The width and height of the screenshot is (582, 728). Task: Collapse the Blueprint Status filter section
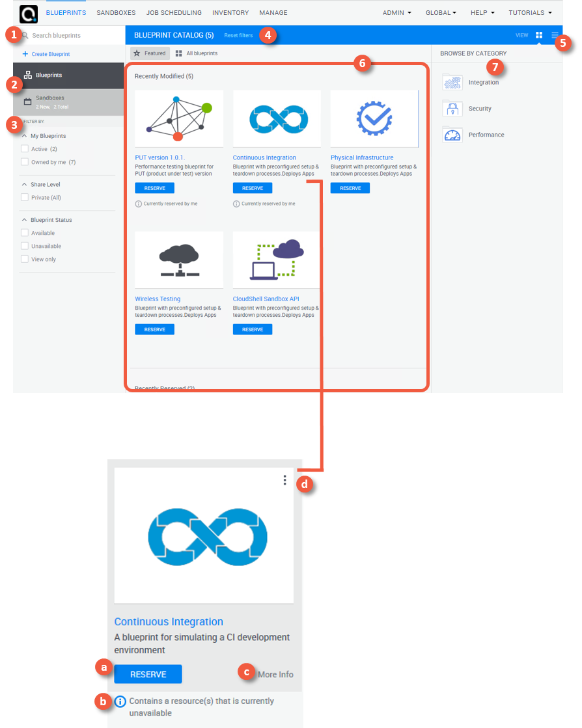(25, 220)
